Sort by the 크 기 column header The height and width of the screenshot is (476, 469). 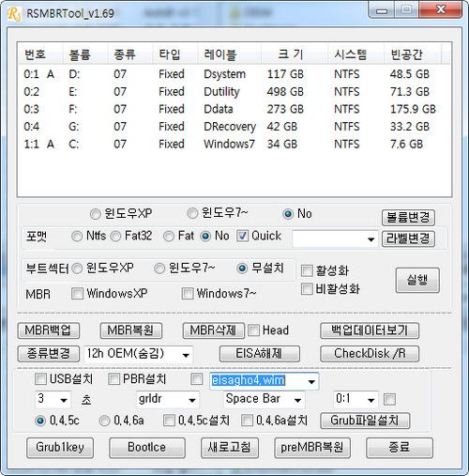[295, 54]
